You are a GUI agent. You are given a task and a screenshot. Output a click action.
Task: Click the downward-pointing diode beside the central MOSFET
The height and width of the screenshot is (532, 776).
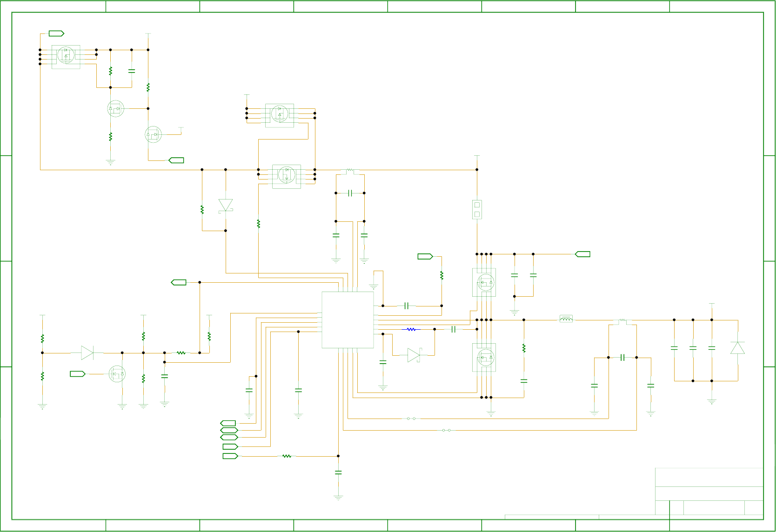[x=226, y=206]
